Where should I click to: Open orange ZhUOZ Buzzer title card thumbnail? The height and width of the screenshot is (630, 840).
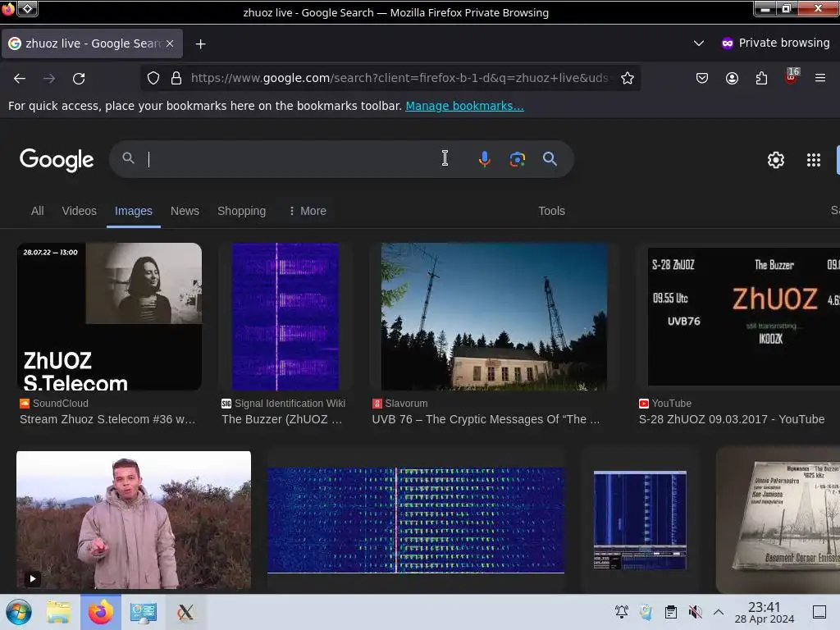pyautogui.click(x=744, y=317)
